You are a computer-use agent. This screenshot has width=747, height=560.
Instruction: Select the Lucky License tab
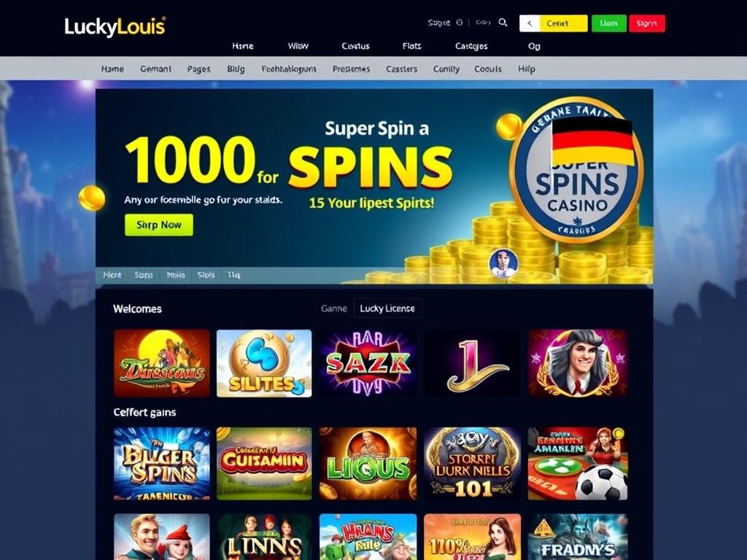387,308
